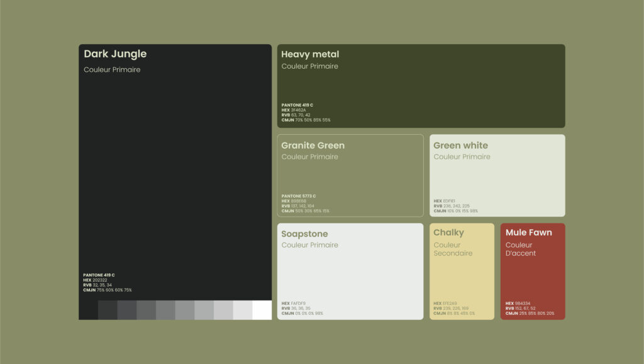The width and height of the screenshot is (644, 364).
Task: Click the Soapstone title text
Action: coord(304,234)
